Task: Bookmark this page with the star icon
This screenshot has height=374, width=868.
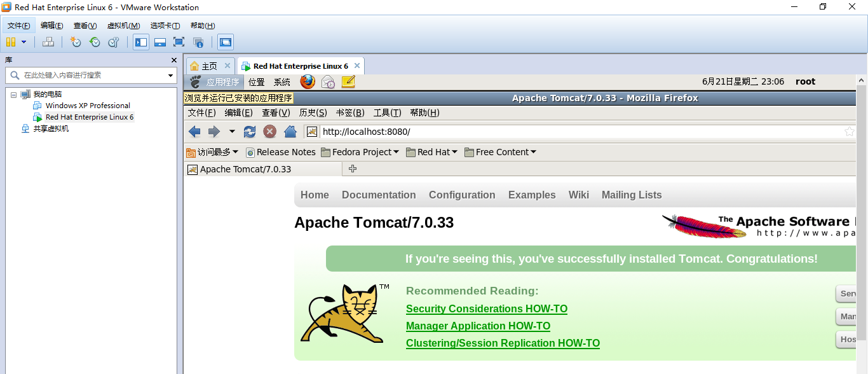Action: (850, 132)
